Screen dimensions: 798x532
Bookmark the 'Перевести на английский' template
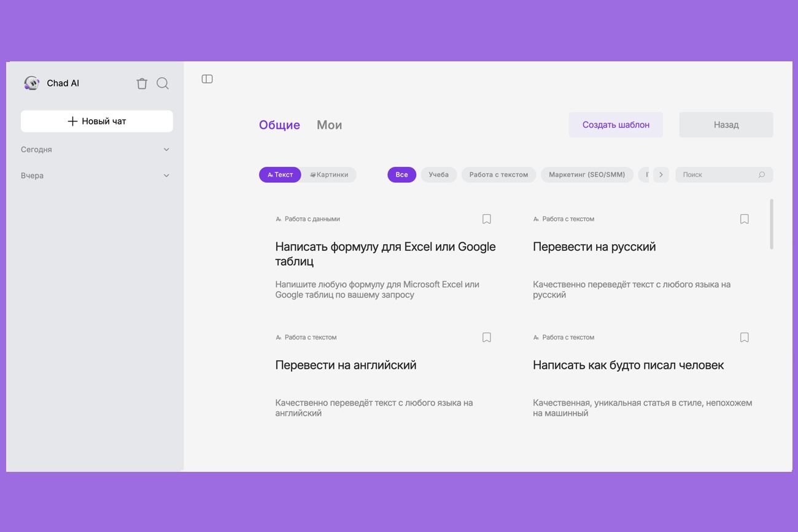tap(486, 337)
